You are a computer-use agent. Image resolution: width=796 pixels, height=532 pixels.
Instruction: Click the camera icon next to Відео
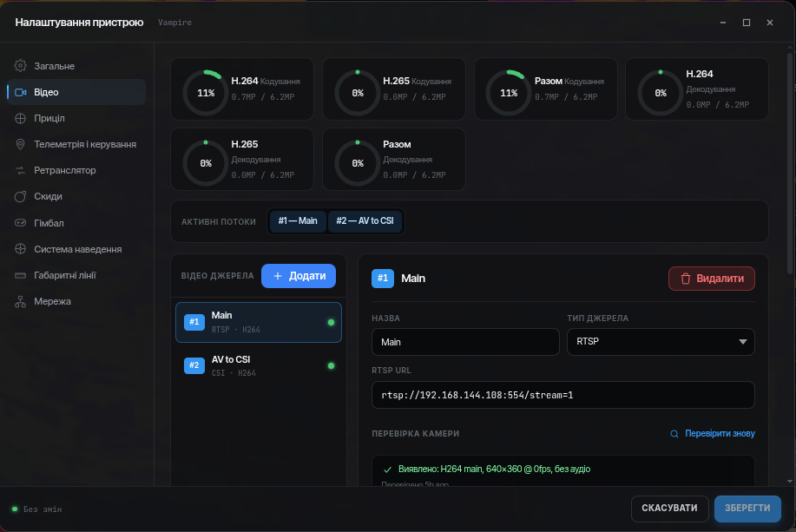[20, 92]
